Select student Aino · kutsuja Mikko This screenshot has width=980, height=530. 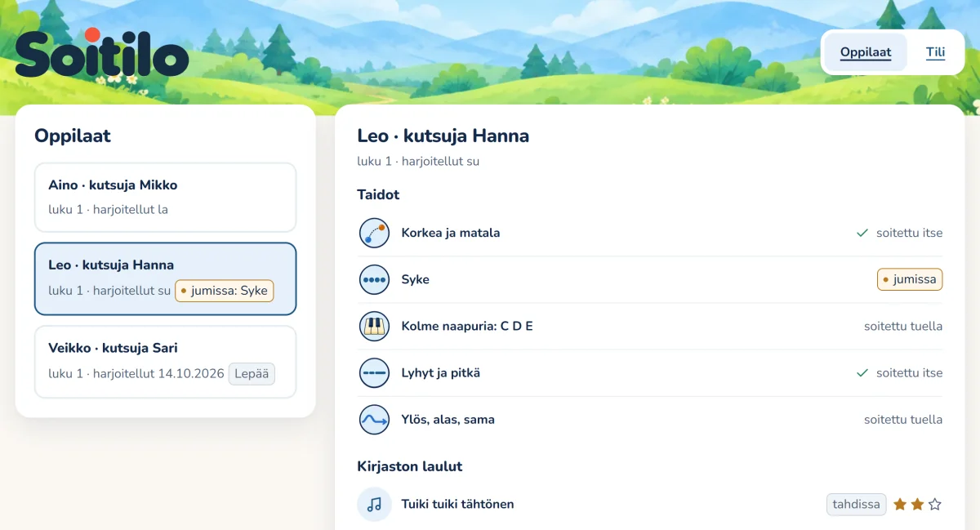pyautogui.click(x=165, y=197)
